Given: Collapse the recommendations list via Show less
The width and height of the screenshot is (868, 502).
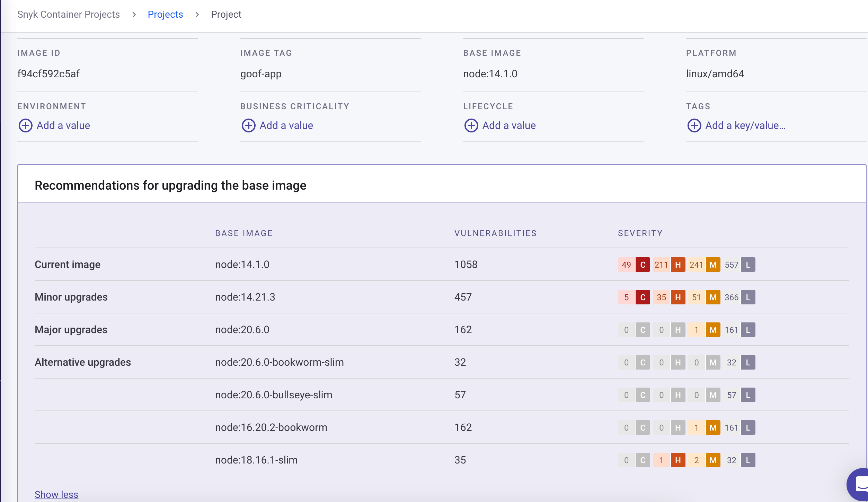Looking at the screenshot, I should pyautogui.click(x=56, y=494).
